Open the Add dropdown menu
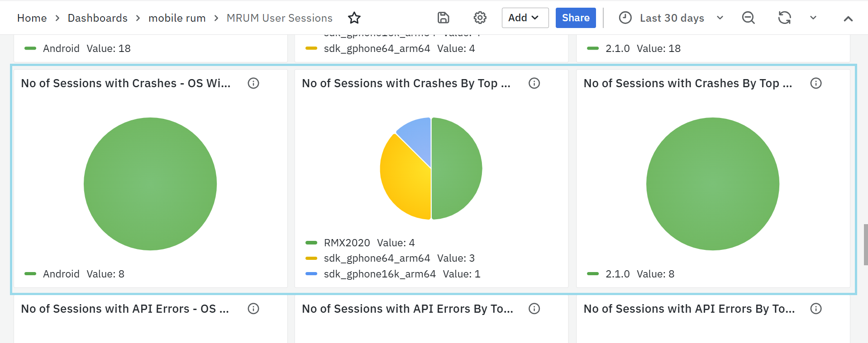The height and width of the screenshot is (343, 868). (525, 18)
